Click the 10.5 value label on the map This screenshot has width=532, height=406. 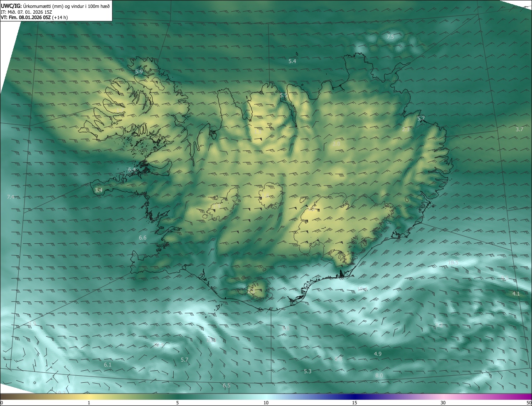(453, 263)
